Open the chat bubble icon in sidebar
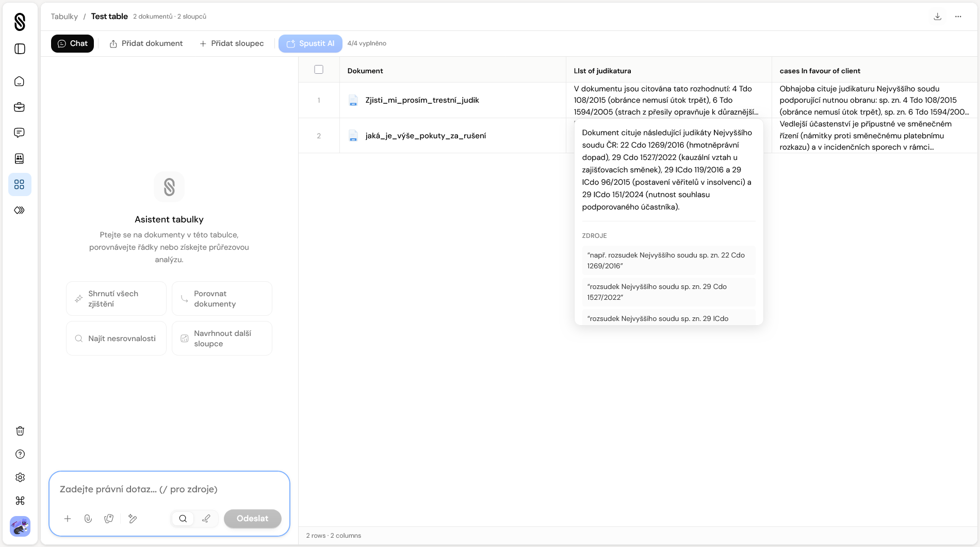This screenshot has height=547, width=980. coord(20,133)
